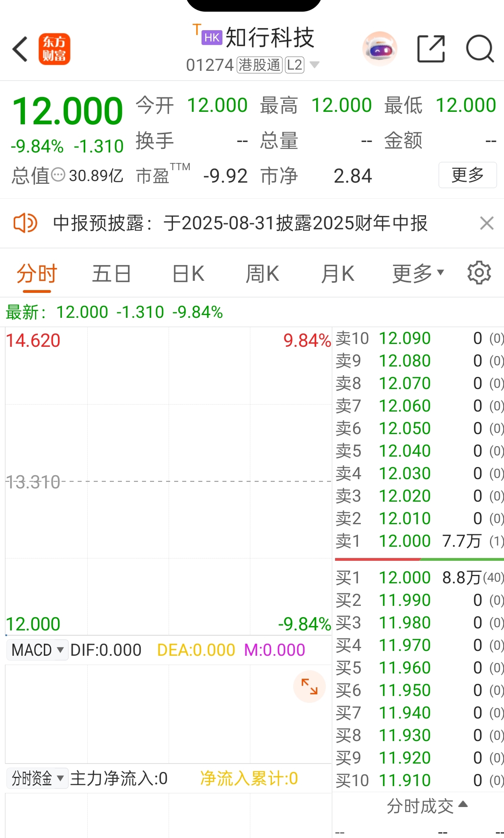Screen dimensions: 504x838
Task: Tap the 净流入累计:0 label
Action: pos(249,778)
